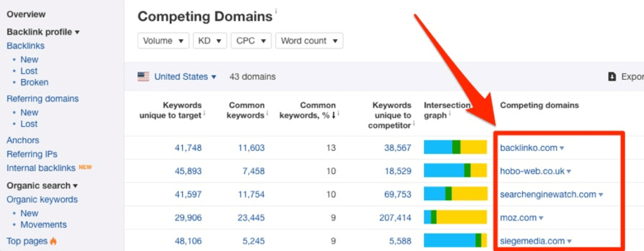Viewport: 644px width, 251px height.
Task: Click 23,445 common keywords value
Action: 252,218
